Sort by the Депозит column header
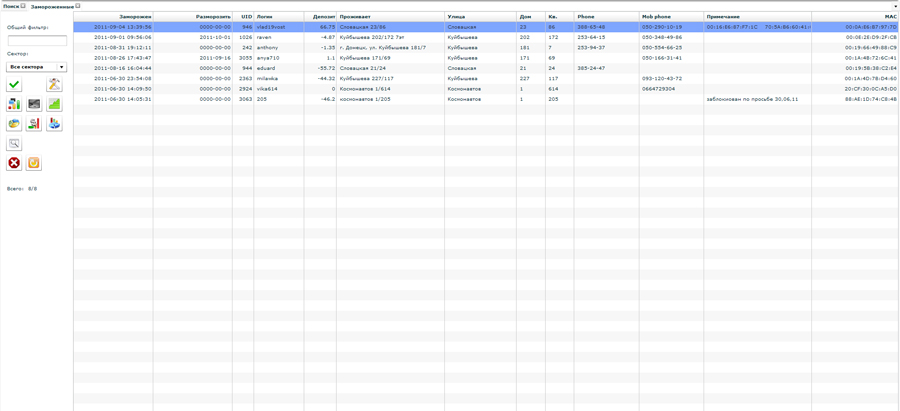 point(323,17)
